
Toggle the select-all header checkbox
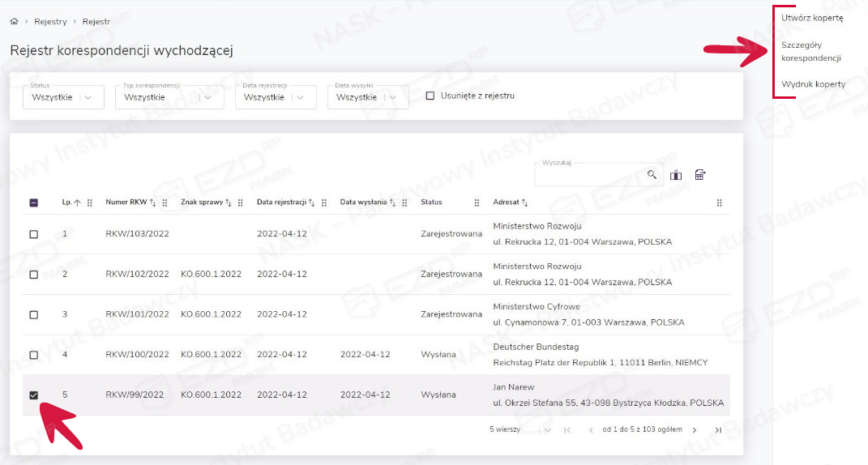coord(33,203)
